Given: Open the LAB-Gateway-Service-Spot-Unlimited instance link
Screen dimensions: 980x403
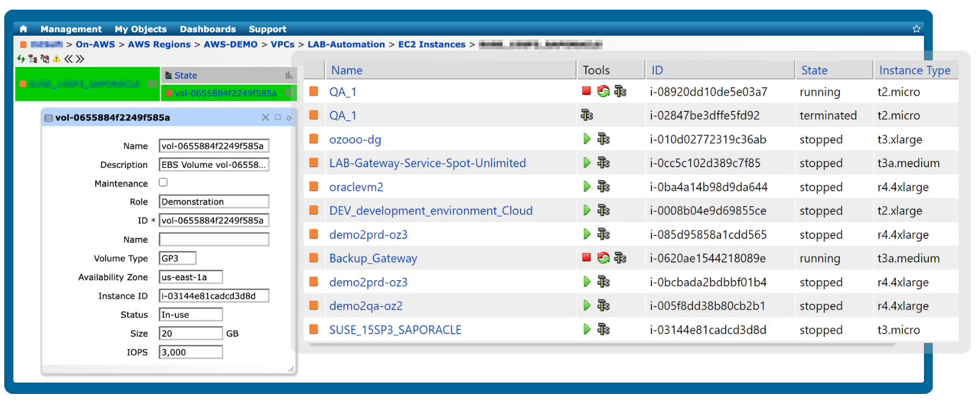Looking at the screenshot, I should (427, 163).
